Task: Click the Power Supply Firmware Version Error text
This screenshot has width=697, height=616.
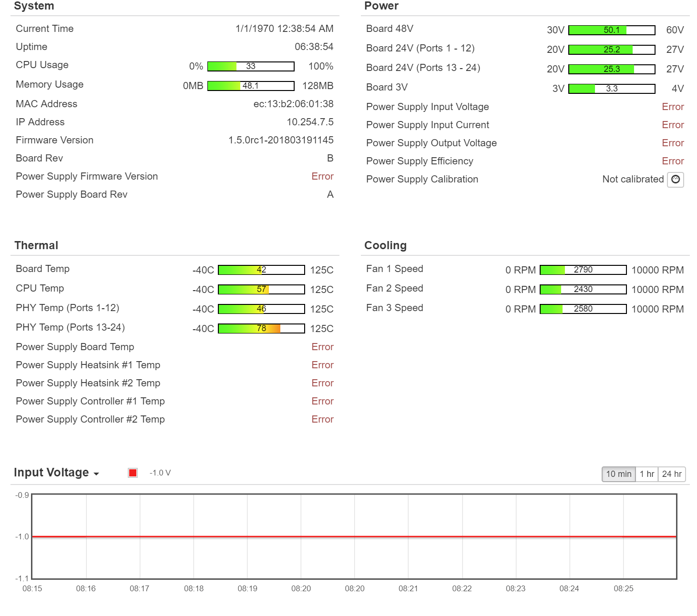Action: click(x=322, y=176)
